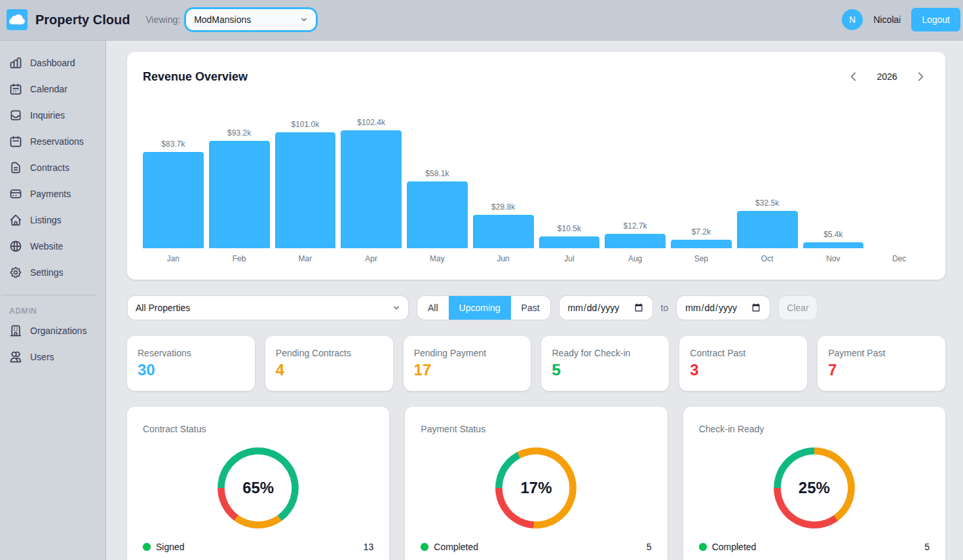Click the Check-in Ready 25% donut chart
The height and width of the screenshot is (560, 963).
pyautogui.click(x=814, y=488)
